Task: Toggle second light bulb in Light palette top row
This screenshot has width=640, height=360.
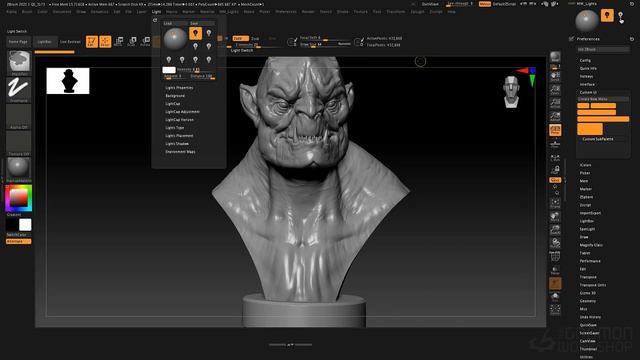Action: [x=209, y=33]
